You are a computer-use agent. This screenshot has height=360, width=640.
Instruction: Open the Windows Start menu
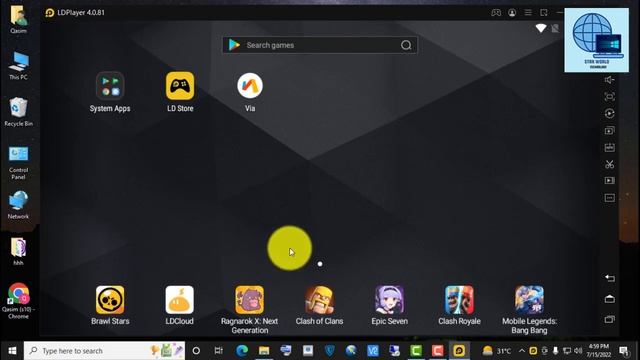point(12,351)
